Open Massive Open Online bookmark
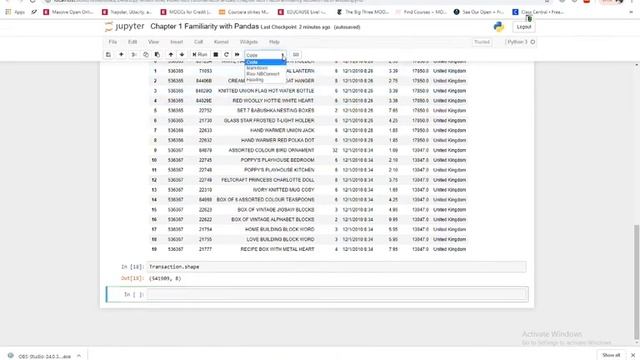 (x=68, y=12)
